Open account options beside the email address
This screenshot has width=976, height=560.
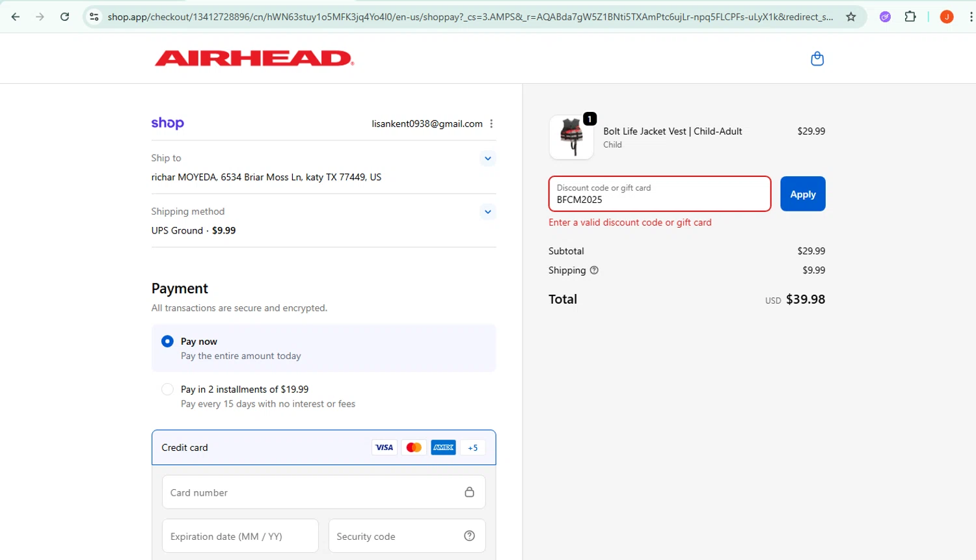pos(491,124)
